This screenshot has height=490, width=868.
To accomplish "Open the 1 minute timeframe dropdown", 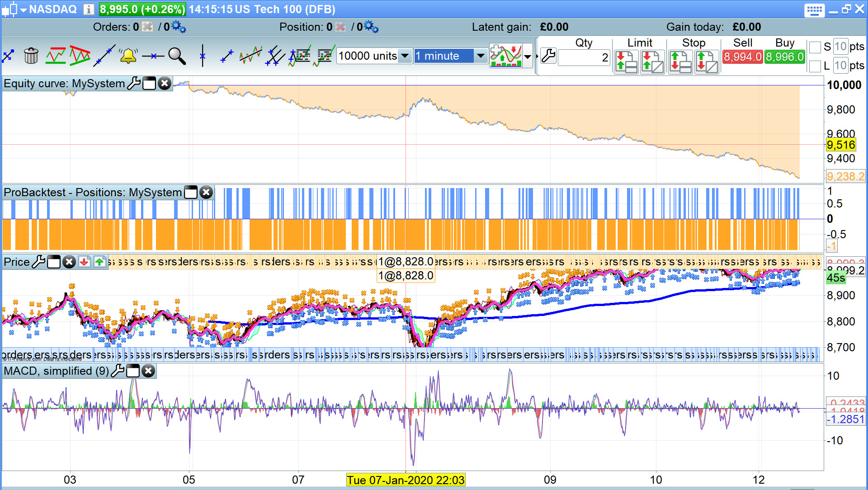I will (x=481, y=56).
